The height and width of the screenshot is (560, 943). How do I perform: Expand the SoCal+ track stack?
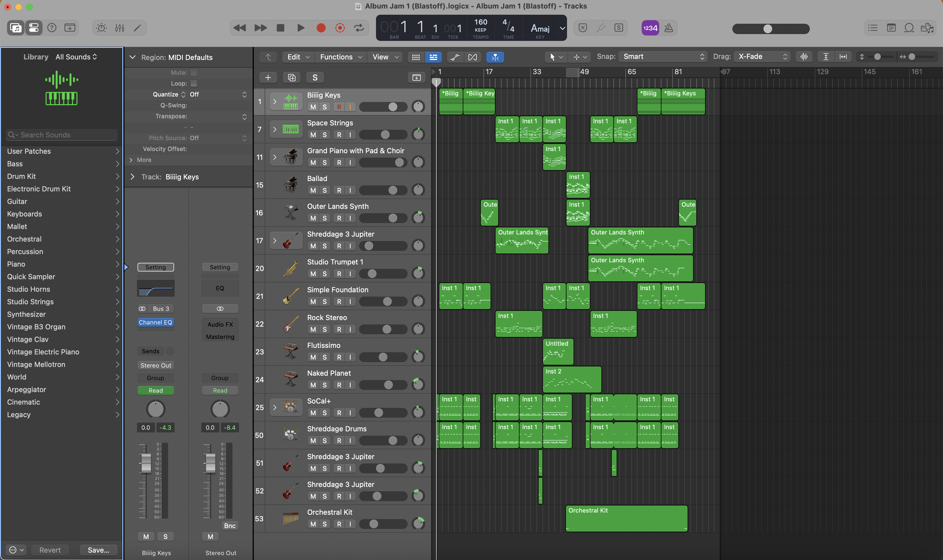click(274, 408)
